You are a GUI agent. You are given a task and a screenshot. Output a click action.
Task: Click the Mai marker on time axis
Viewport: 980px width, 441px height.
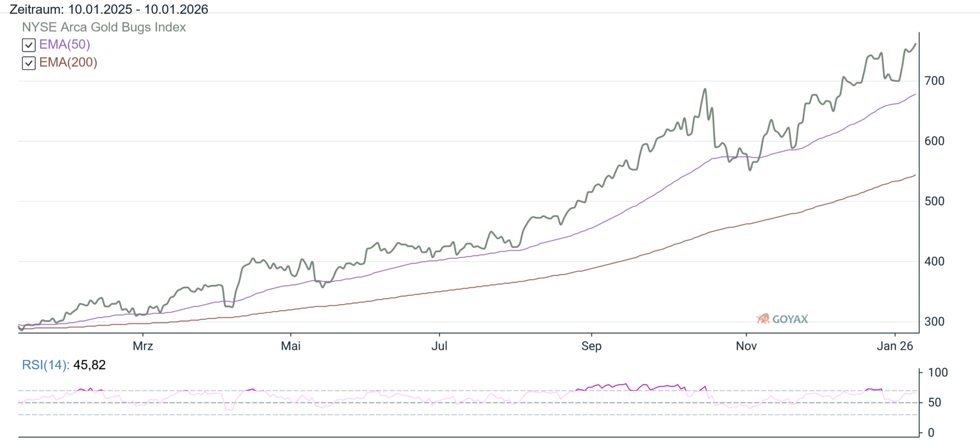tap(291, 346)
